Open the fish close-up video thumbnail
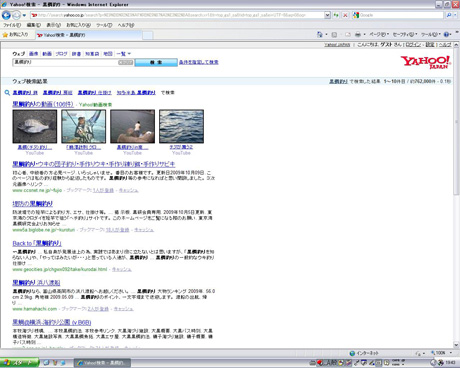Viewport: 460px width, 368px height. [x=35, y=127]
